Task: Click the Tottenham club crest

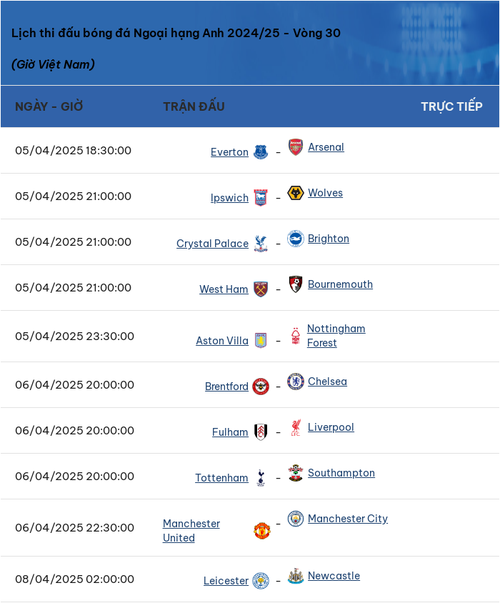Action: pyautogui.click(x=260, y=478)
